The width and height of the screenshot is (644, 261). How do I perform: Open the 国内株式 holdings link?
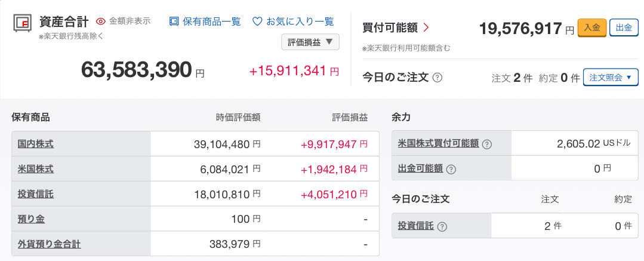[x=36, y=144]
